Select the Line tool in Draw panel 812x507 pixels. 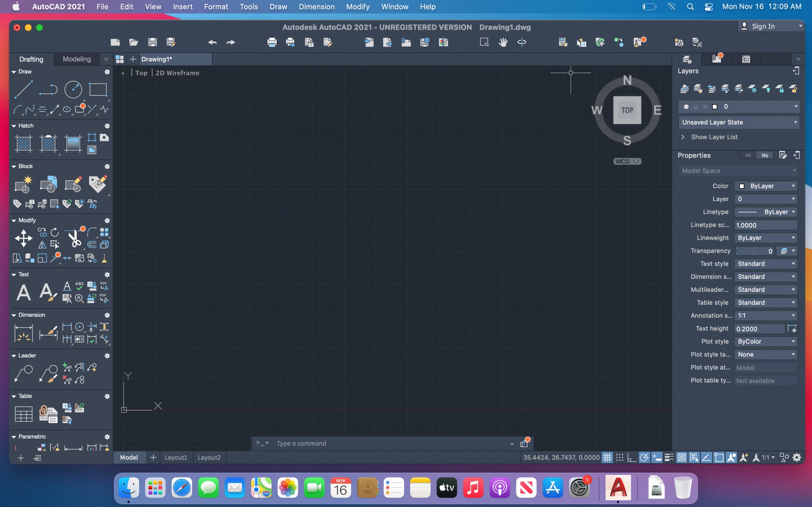pyautogui.click(x=23, y=89)
